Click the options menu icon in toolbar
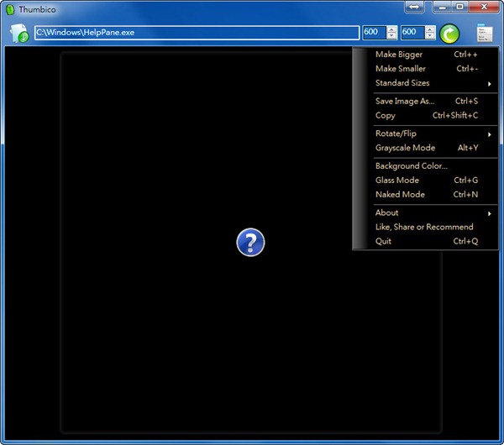 [484, 34]
